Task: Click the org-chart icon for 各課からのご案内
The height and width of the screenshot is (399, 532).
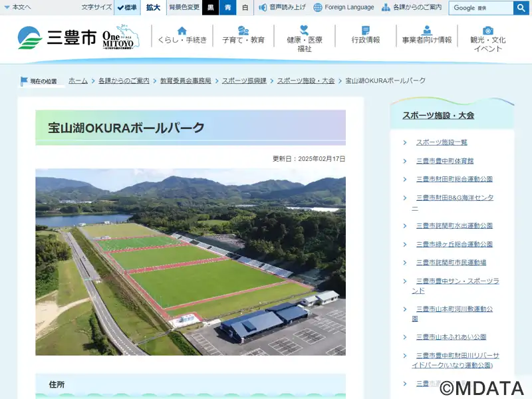Action: (x=386, y=7)
